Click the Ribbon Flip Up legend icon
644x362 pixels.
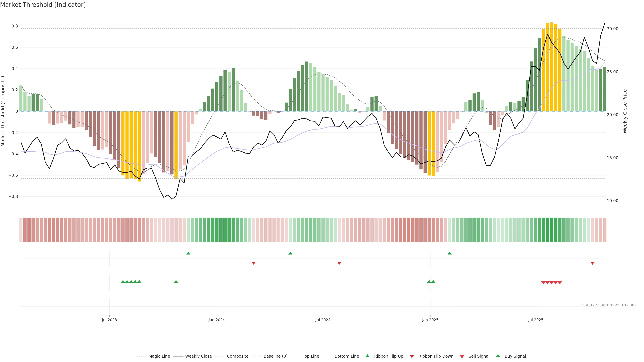(367, 356)
